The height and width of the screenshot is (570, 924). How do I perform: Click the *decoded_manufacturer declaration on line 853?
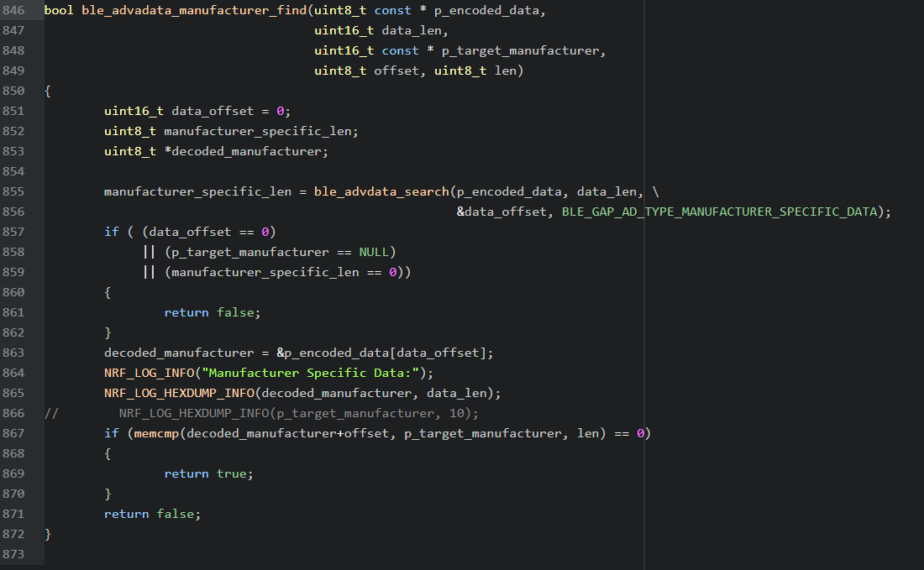246,151
